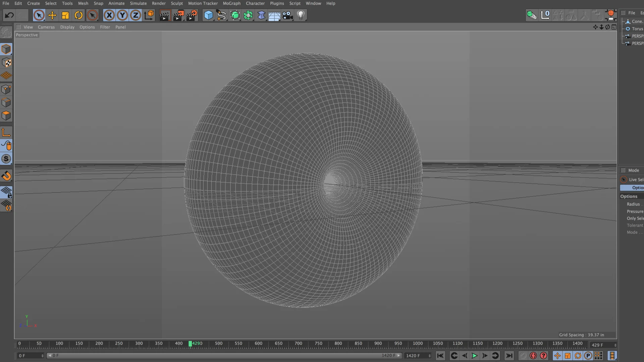Select the Scale tool in top toolbar
Image resolution: width=644 pixels, height=362 pixels.
pos(65,15)
